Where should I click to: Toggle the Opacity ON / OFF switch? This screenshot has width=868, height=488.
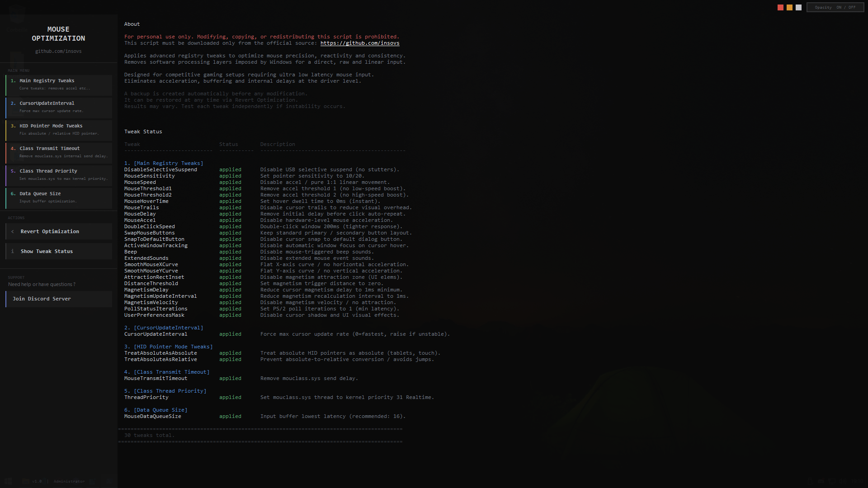click(x=835, y=7)
